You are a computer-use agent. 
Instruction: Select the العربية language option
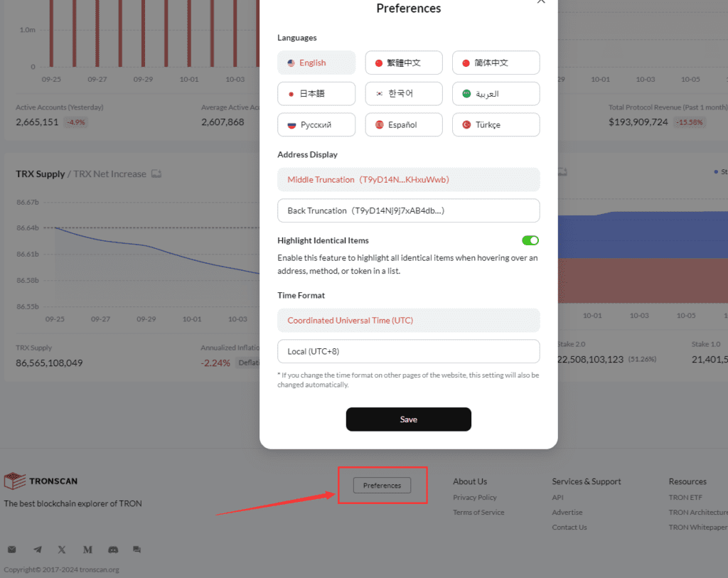pyautogui.click(x=496, y=93)
